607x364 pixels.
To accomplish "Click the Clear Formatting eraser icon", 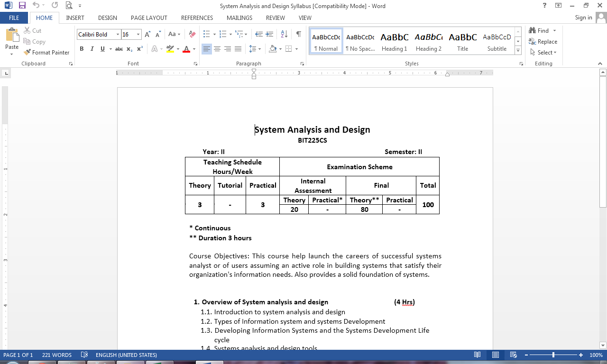I will click(x=192, y=34).
